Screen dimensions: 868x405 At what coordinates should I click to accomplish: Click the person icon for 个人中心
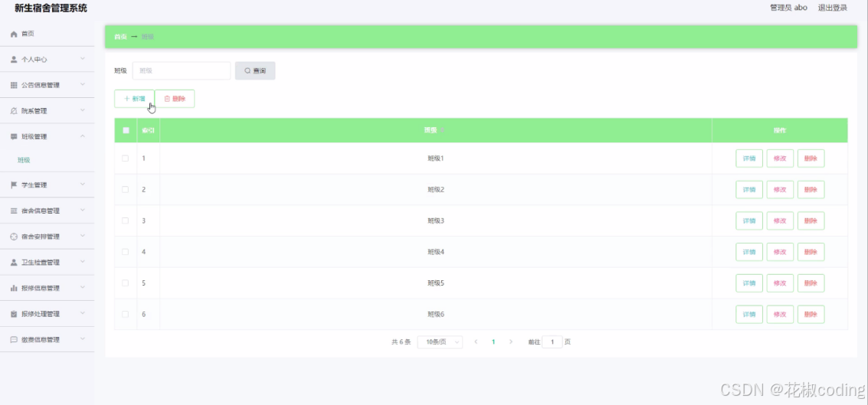click(15, 60)
